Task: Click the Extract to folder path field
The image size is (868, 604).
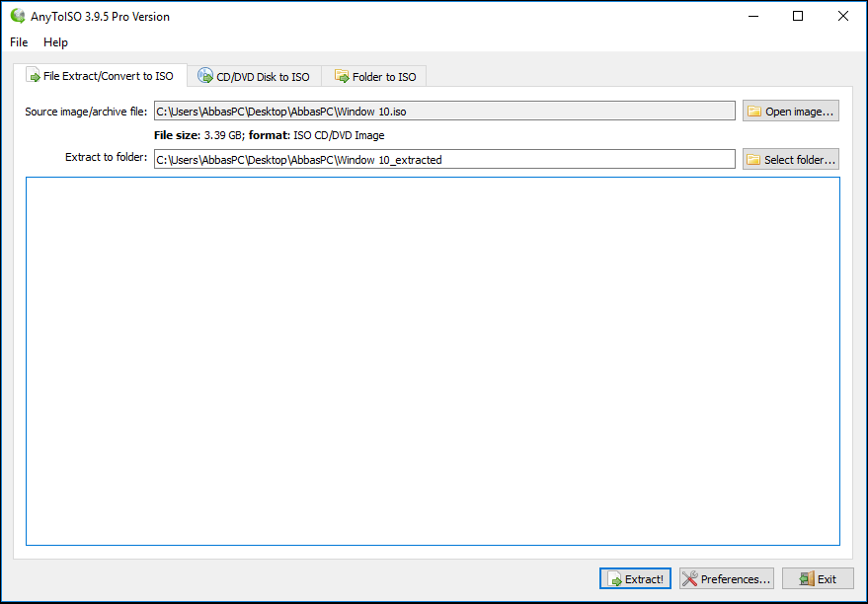Action: tap(444, 159)
